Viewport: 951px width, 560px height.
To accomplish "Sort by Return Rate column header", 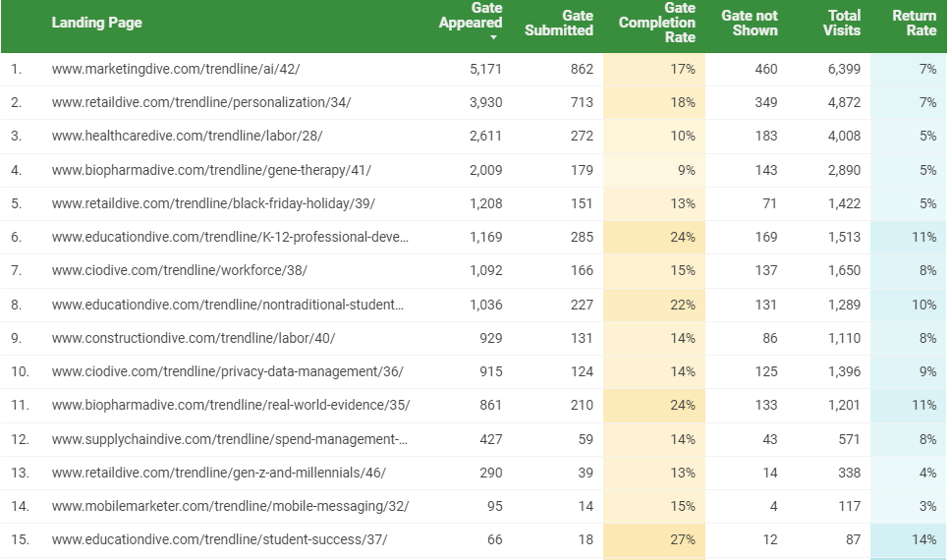I will [x=914, y=23].
